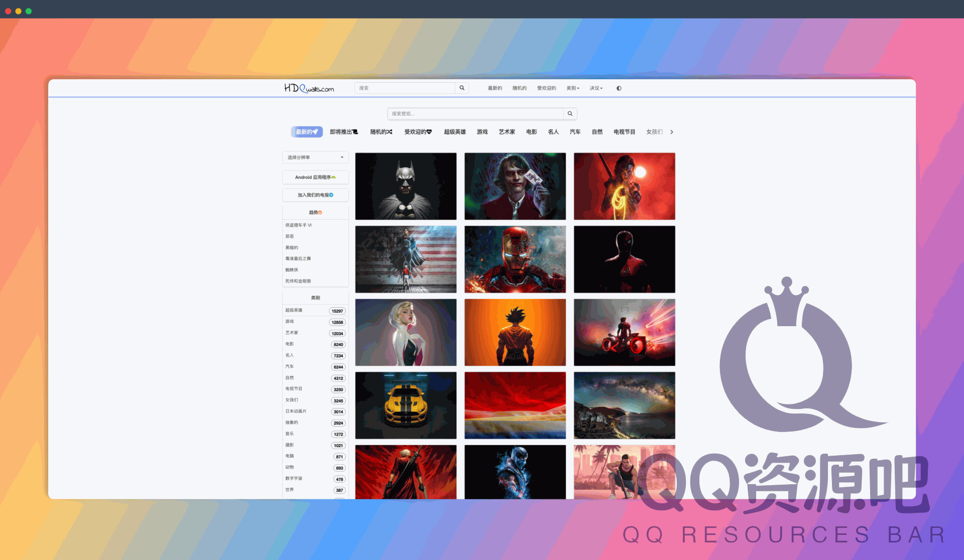Click the macOS green fullscreen window button
The width and height of the screenshot is (964, 560).
(x=29, y=11)
